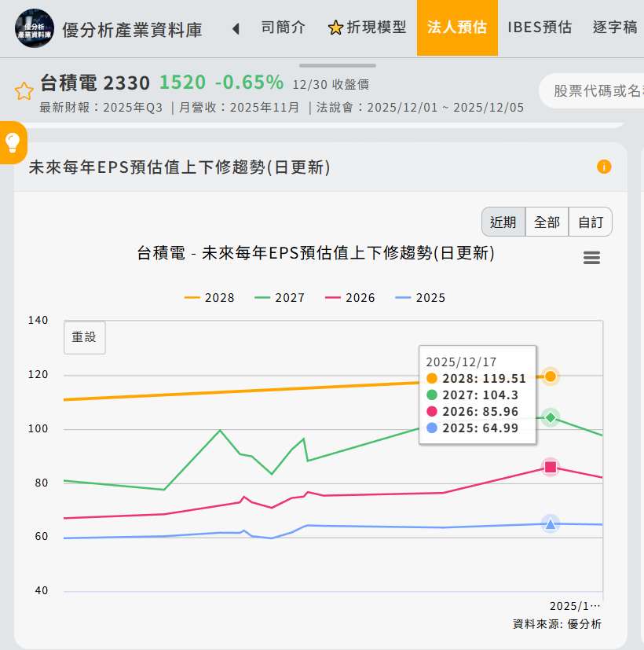644x650 pixels.
Task: Open the IBES預估 tab
Action: click(540, 28)
